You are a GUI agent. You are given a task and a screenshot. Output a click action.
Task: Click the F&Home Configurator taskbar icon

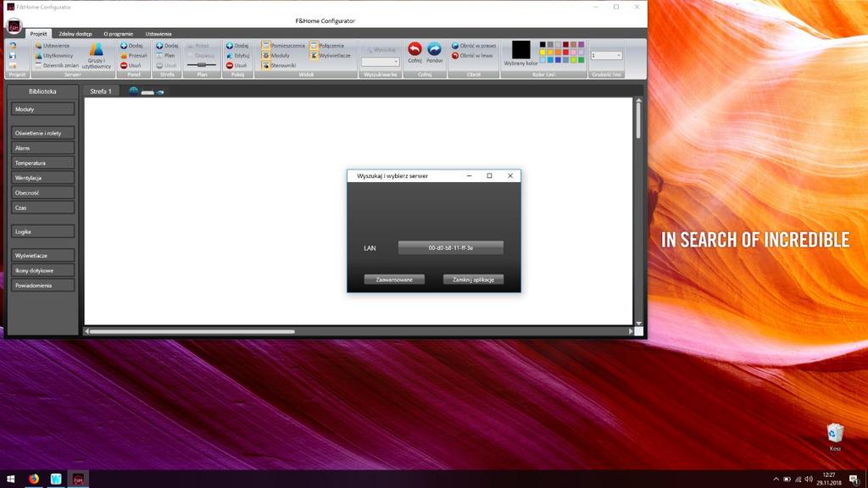(x=78, y=479)
